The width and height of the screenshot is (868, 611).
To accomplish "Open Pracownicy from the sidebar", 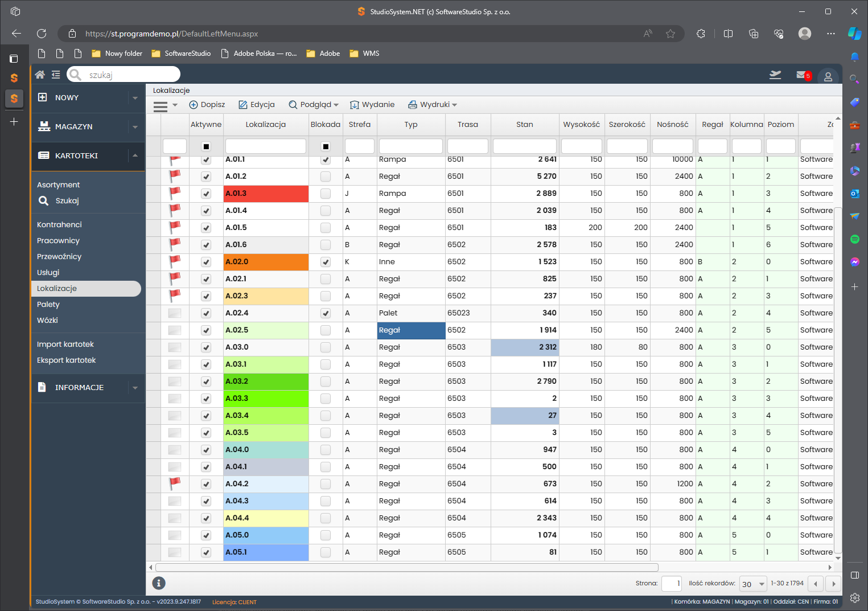I will point(58,240).
